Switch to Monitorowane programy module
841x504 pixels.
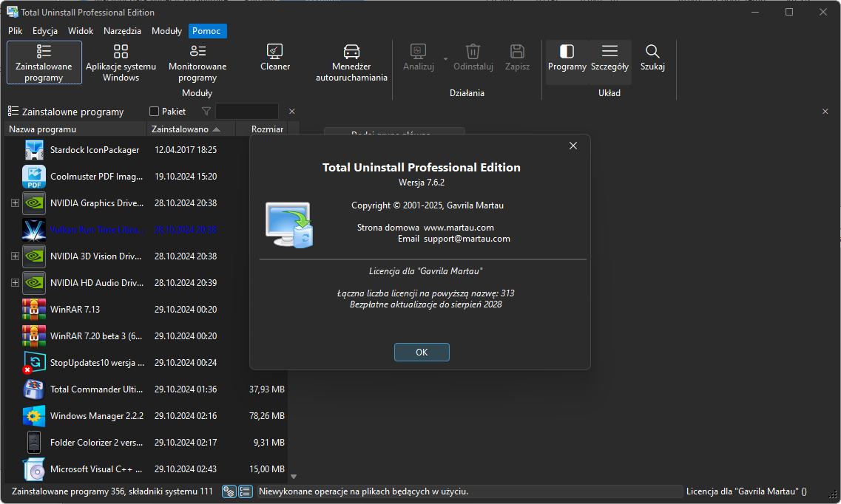tap(197, 63)
